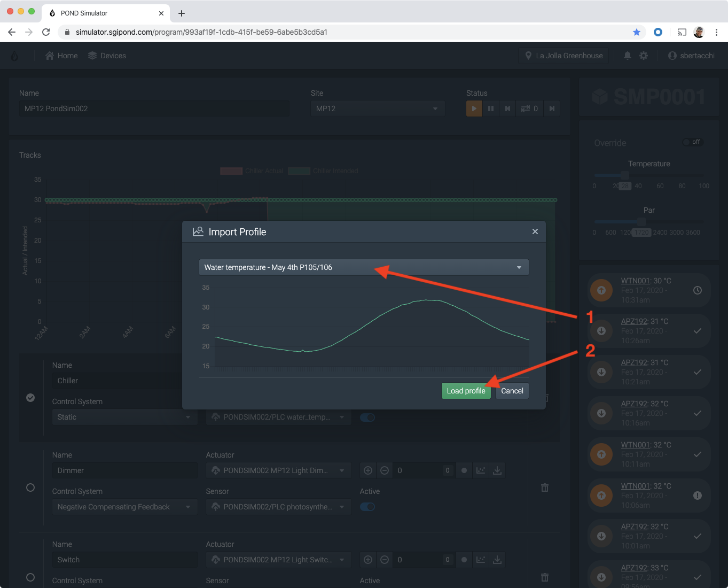
Task: Select the Dimmer track radio button
Action: (x=30, y=488)
